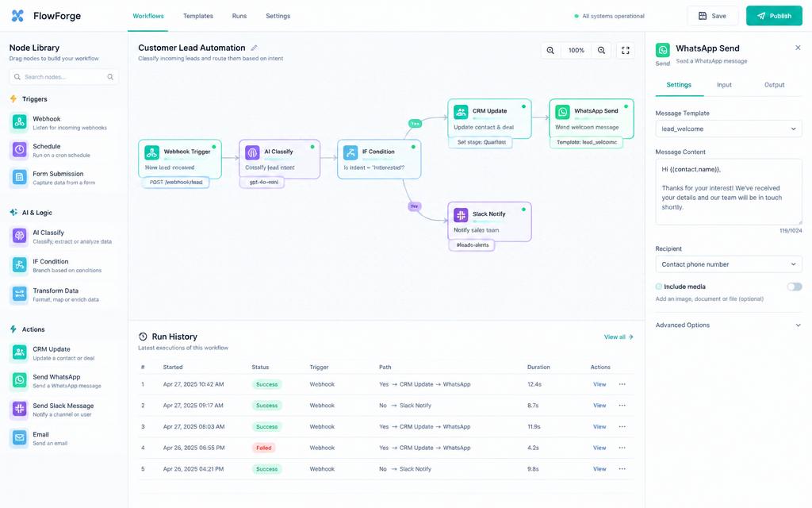Click the 'All systems operational' status
Image resolution: width=812 pixels, height=508 pixels.
point(610,16)
